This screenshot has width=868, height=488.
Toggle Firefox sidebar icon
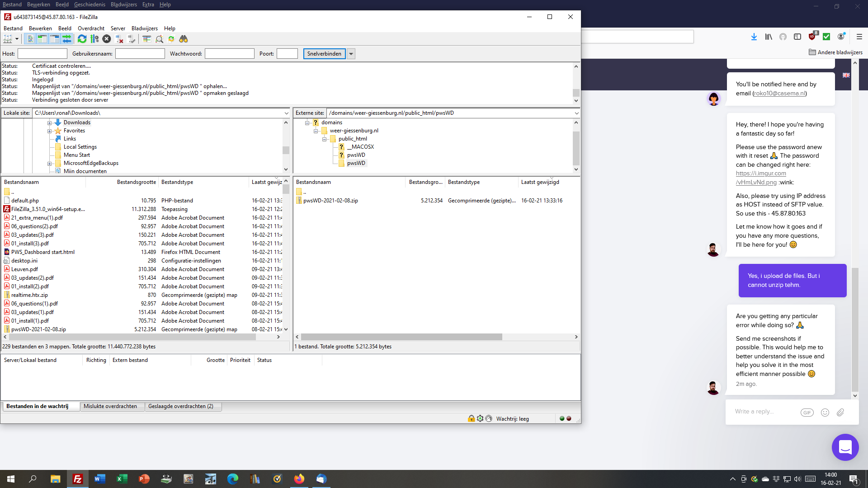(x=797, y=37)
